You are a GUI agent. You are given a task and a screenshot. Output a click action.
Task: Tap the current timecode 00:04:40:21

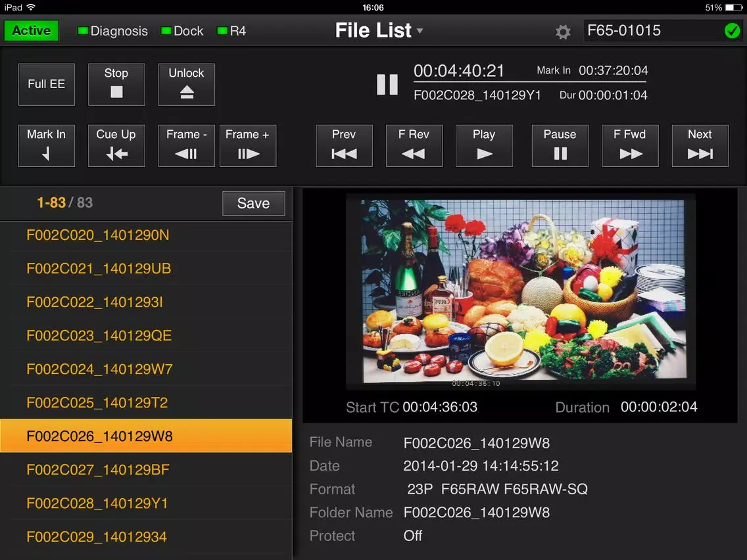tap(459, 71)
